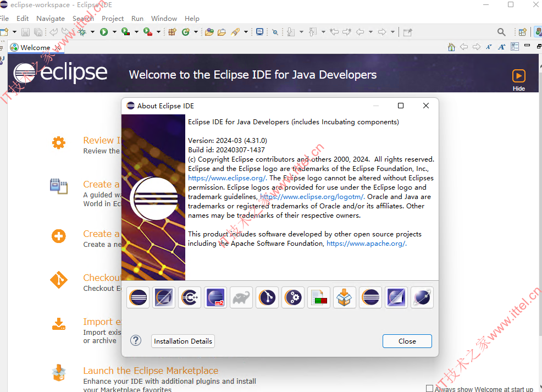This screenshot has width=542, height=392.
Task: Click the version text "Version: 2024-03 (4.31.0)"
Action: (228, 141)
